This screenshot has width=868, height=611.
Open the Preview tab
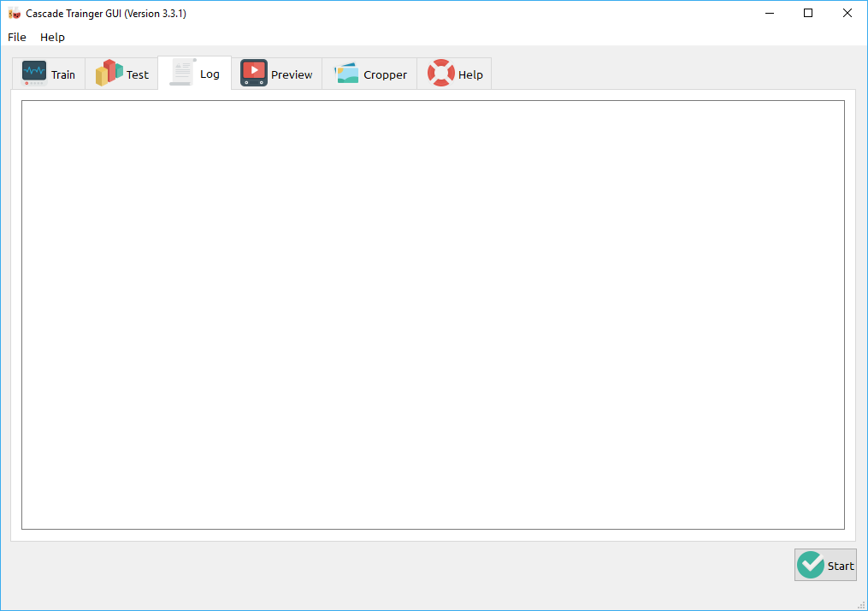(x=276, y=74)
